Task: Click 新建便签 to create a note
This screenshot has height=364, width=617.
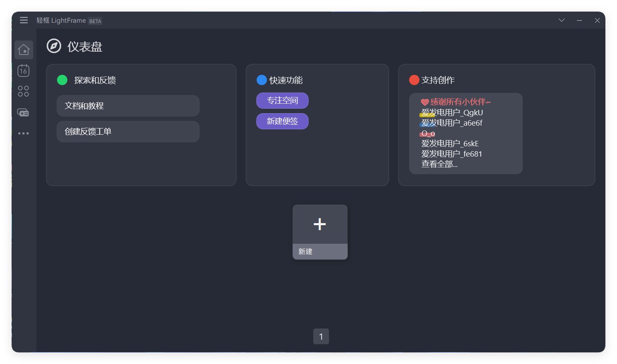Action: pyautogui.click(x=282, y=121)
